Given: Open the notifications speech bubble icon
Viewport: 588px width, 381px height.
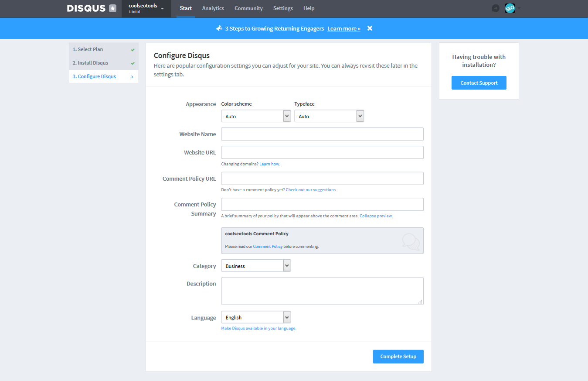Looking at the screenshot, I should 496,8.
